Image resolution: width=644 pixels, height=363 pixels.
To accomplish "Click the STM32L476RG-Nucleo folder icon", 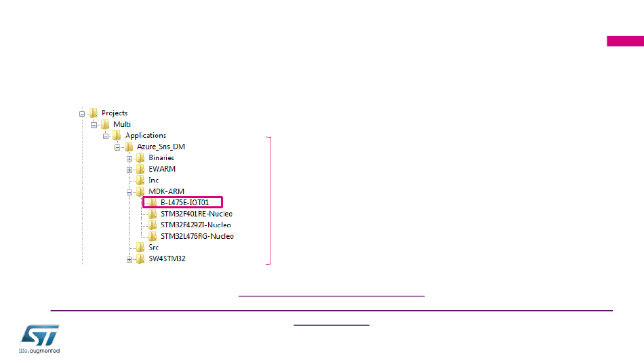I will (x=153, y=236).
